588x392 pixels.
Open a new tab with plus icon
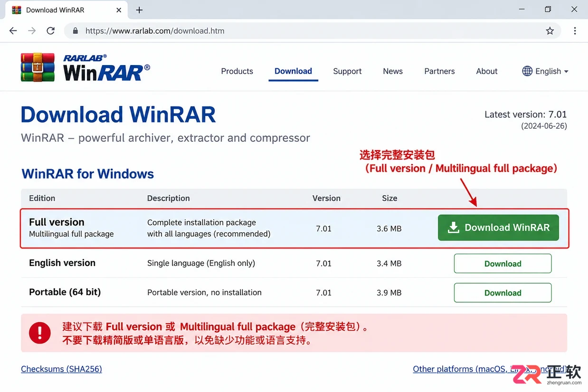(139, 10)
